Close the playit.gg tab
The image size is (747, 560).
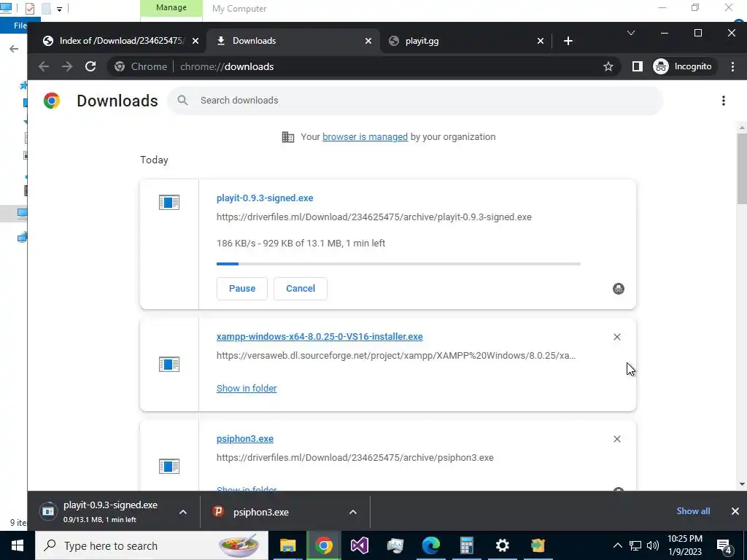[x=541, y=41]
